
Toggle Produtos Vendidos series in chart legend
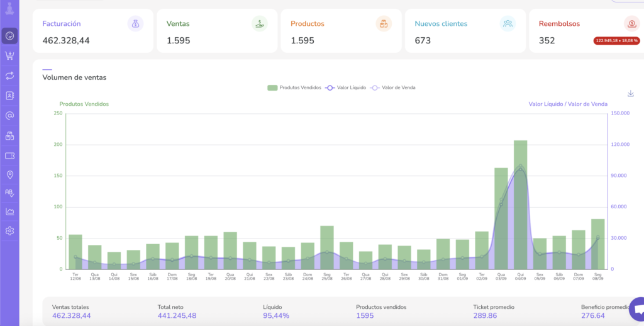coord(294,87)
